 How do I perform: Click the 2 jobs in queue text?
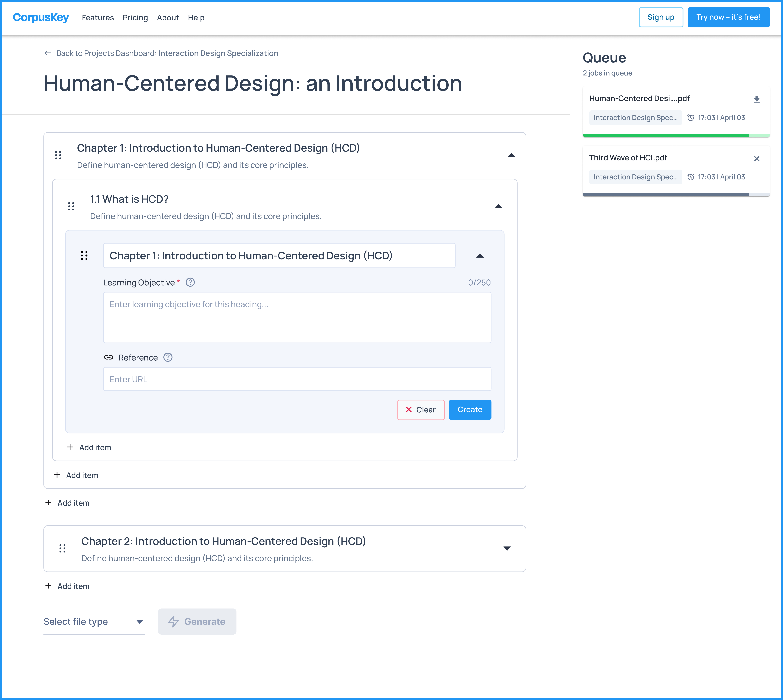click(x=607, y=73)
